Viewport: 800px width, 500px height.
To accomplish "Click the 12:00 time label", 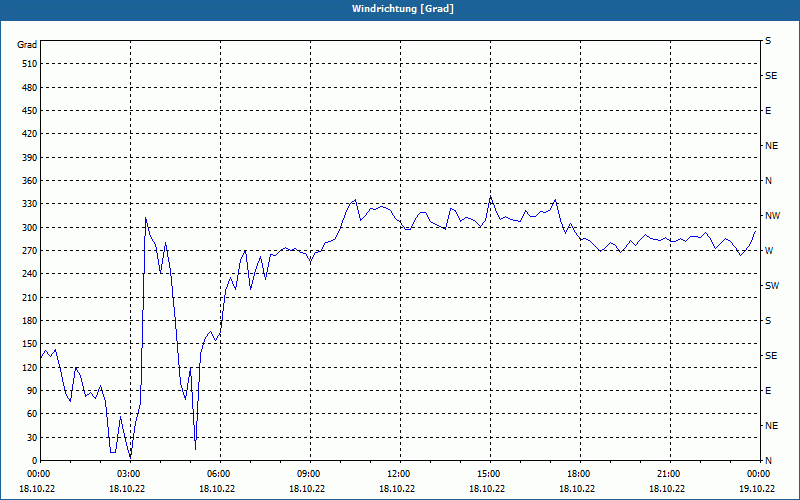I will pos(397,474).
